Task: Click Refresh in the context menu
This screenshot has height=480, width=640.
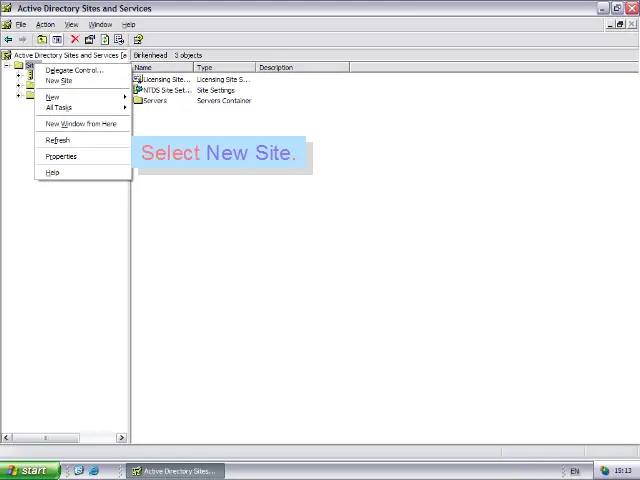Action: 83,140
